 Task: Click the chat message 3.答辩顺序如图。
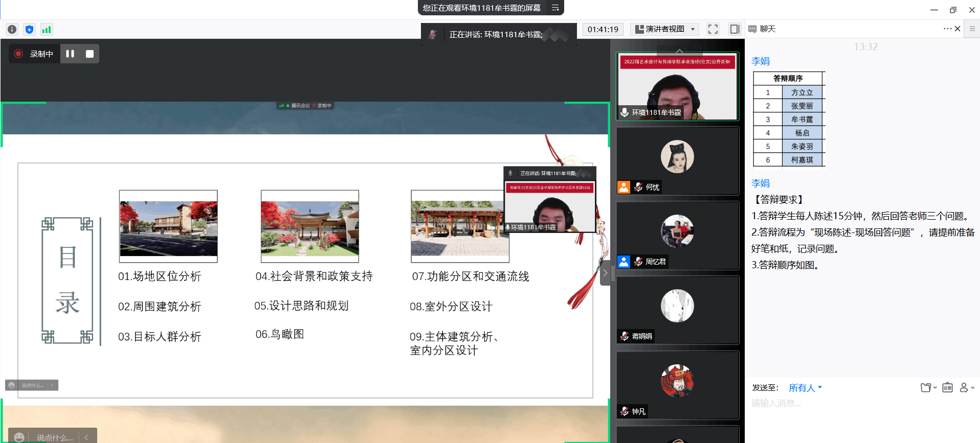pos(787,265)
